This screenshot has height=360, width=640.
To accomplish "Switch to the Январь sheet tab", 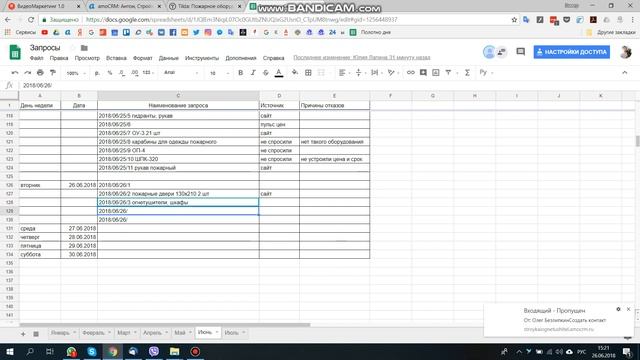I will 63,333.
